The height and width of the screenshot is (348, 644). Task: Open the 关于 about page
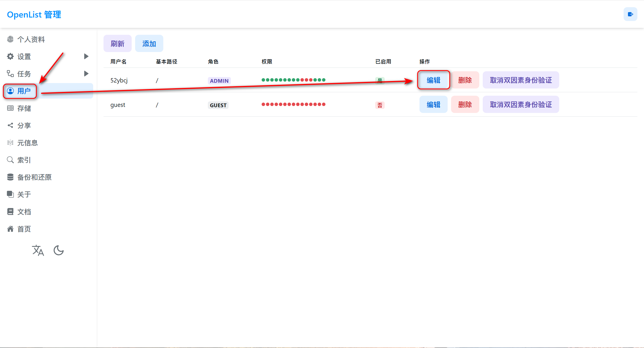[x=24, y=194]
